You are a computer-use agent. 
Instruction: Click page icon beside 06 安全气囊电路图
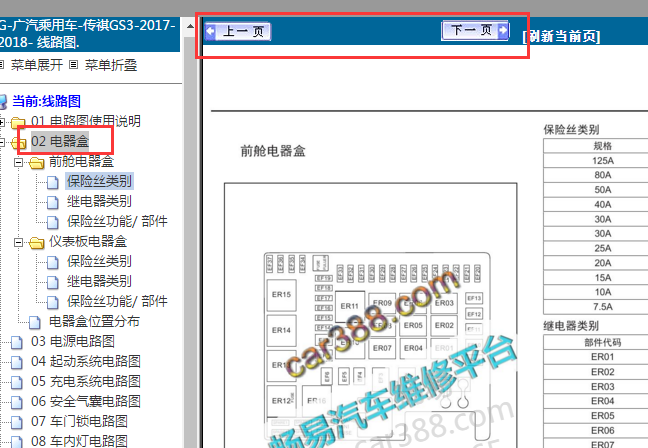click(x=17, y=402)
